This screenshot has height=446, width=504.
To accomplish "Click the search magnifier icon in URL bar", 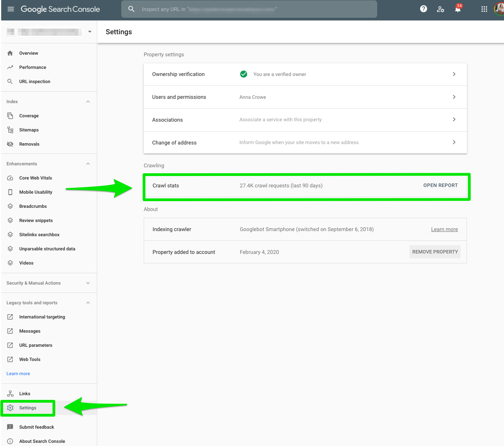I will pyautogui.click(x=132, y=9).
